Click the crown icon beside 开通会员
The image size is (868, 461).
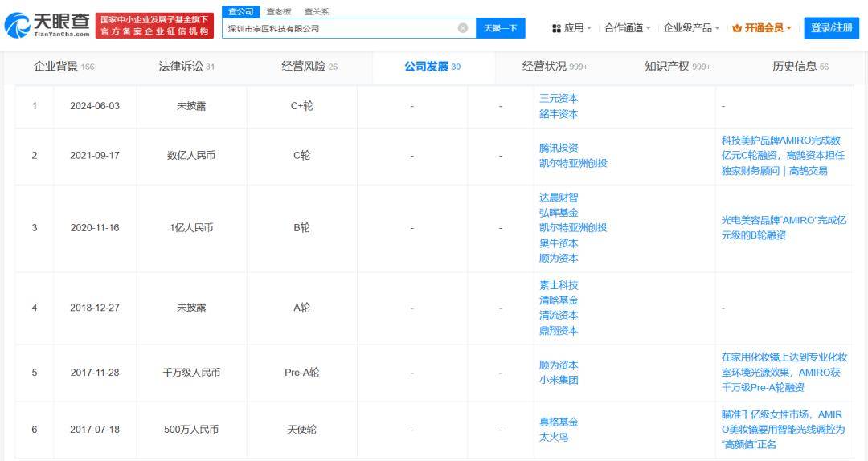(737, 27)
